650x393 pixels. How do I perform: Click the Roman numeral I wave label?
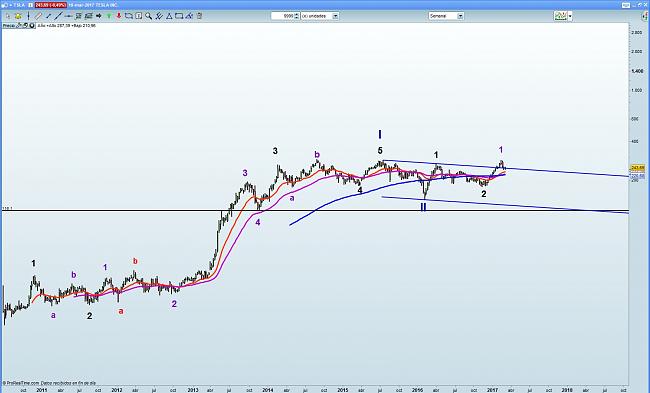pos(380,134)
